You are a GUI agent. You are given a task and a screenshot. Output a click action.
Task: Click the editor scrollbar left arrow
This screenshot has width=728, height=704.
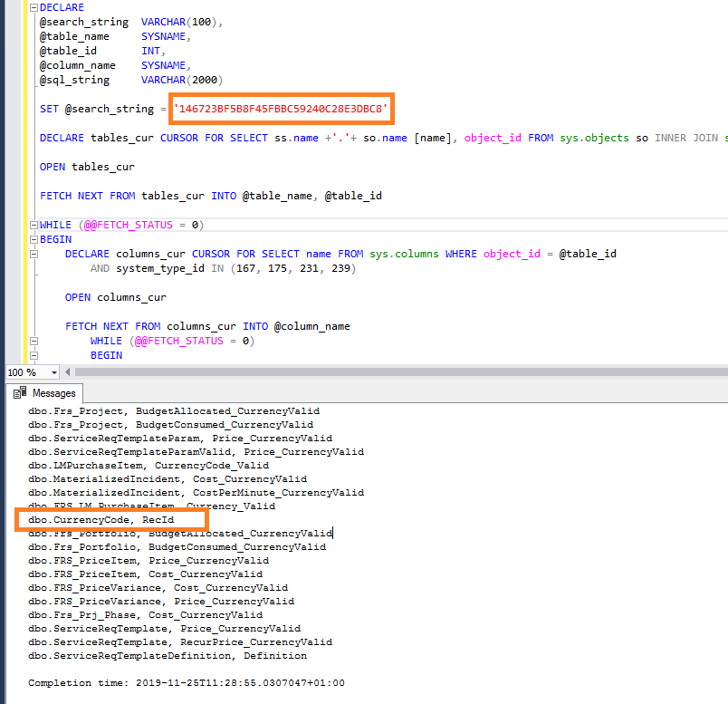67,371
